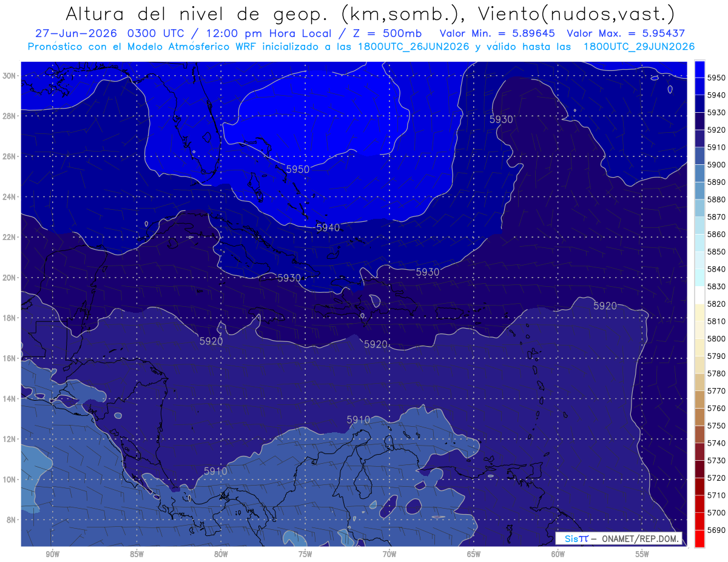Click the 75W longitude axis label

tap(305, 554)
